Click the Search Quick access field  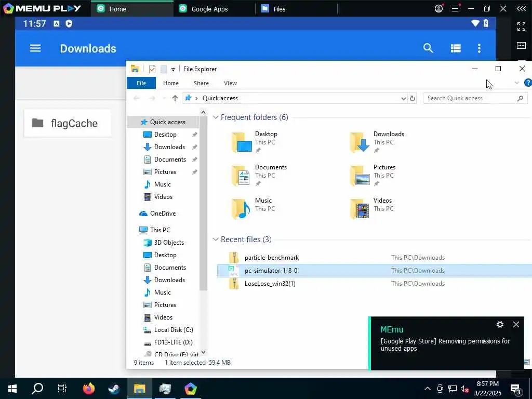coord(475,98)
